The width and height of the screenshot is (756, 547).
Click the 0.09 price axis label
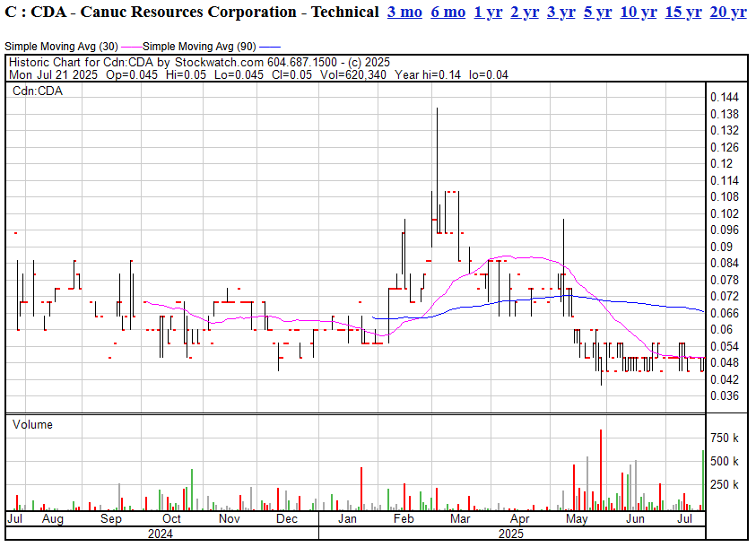click(x=721, y=247)
